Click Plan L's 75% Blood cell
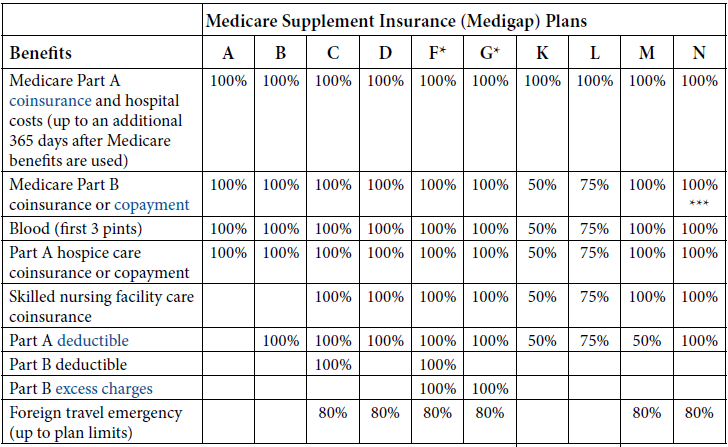Screen dimensions: 728x447 594,229
